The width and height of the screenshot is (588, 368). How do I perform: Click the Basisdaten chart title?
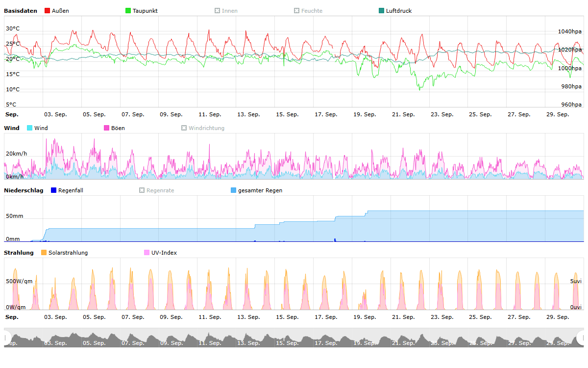click(21, 11)
